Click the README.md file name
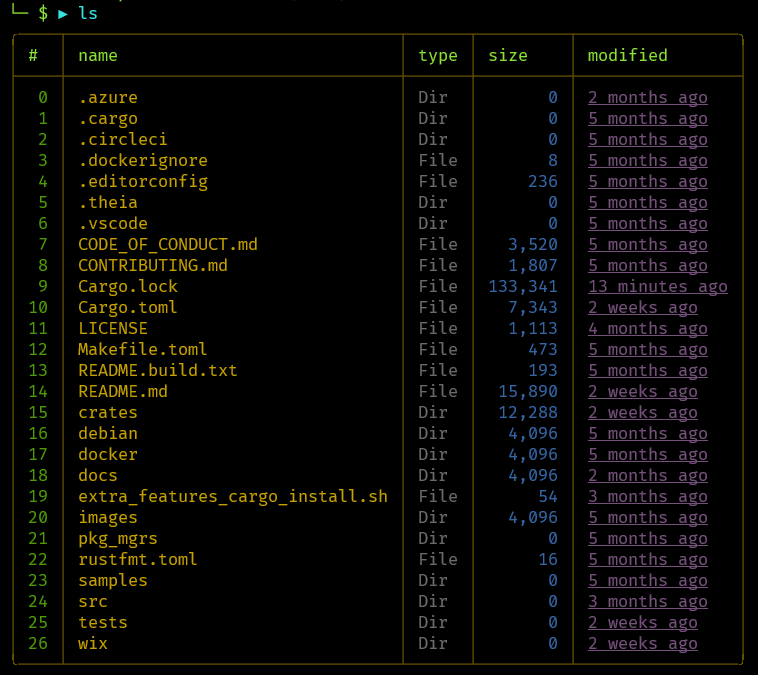The width and height of the screenshot is (758, 675). click(123, 391)
